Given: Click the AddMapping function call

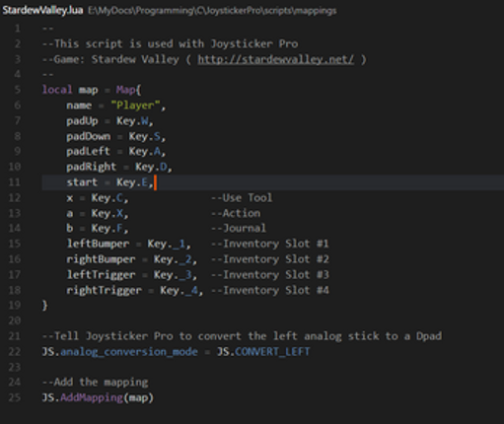Looking at the screenshot, I should (92, 397).
